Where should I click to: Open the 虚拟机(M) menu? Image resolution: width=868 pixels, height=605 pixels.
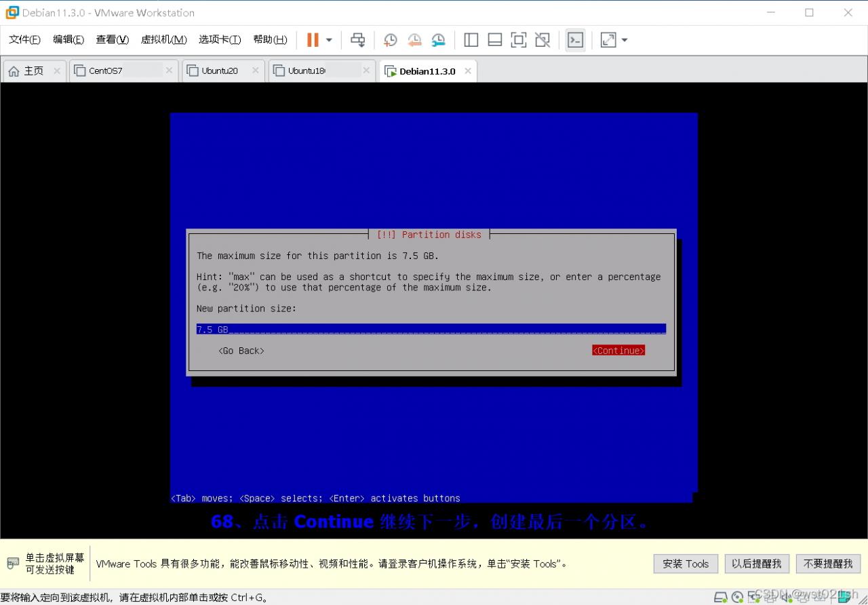coord(163,39)
